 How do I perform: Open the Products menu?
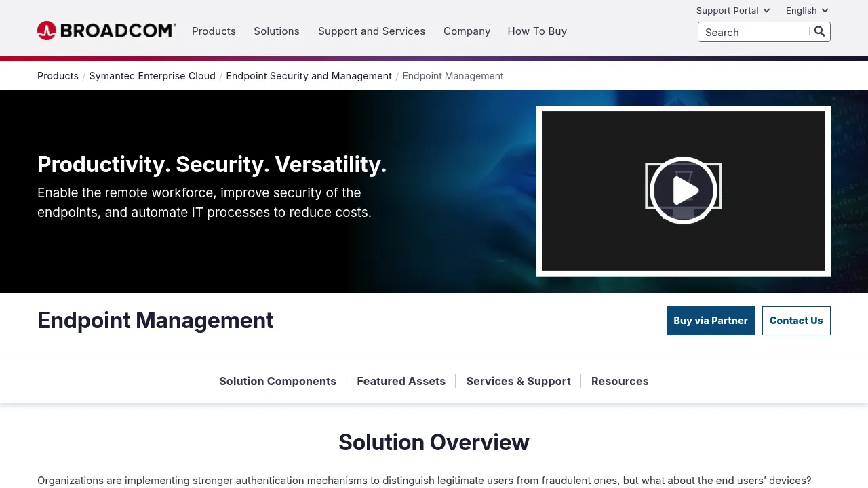coord(214,31)
